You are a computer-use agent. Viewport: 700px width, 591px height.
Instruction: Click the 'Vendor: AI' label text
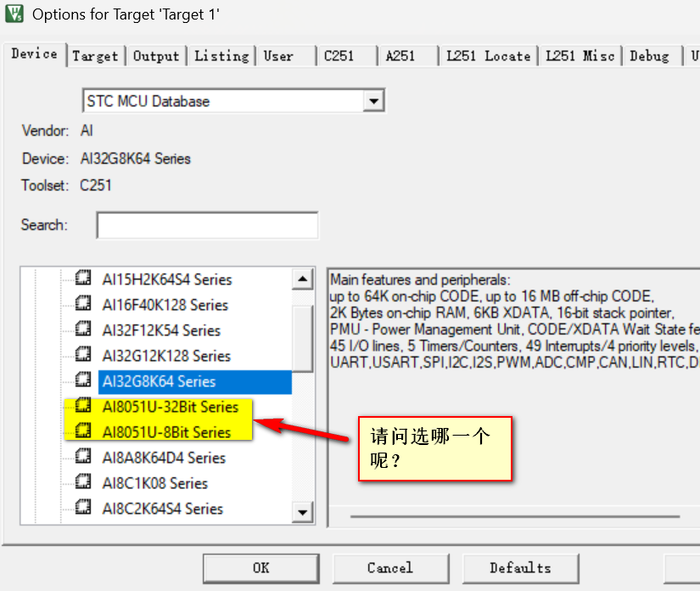click(57, 131)
